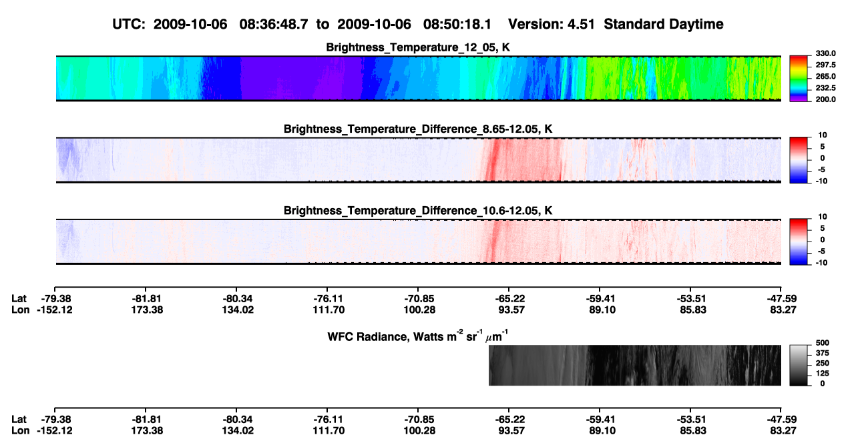Click latitude '-81.81' on axis above WFC title
The width and height of the screenshot is (868, 445).
[145, 298]
